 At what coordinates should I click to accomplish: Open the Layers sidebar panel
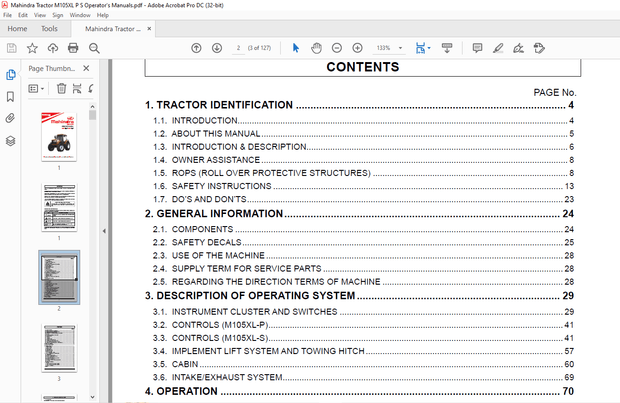pos(11,141)
